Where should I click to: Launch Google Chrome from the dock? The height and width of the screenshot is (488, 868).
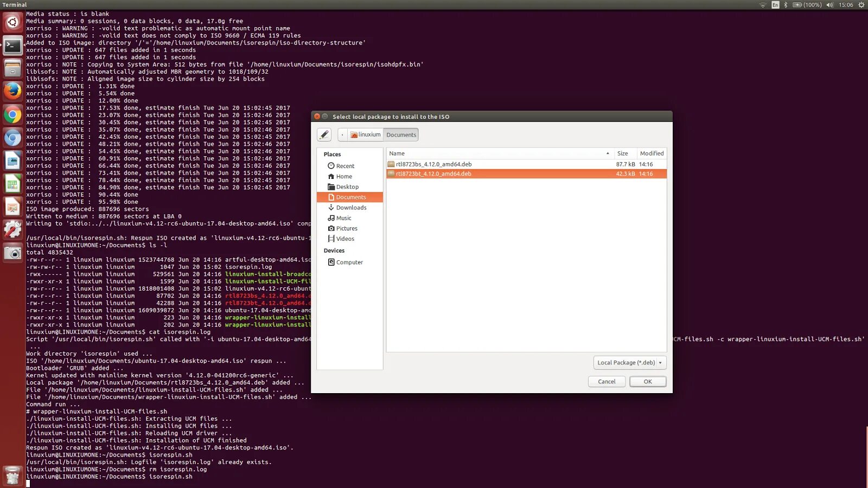[12, 114]
